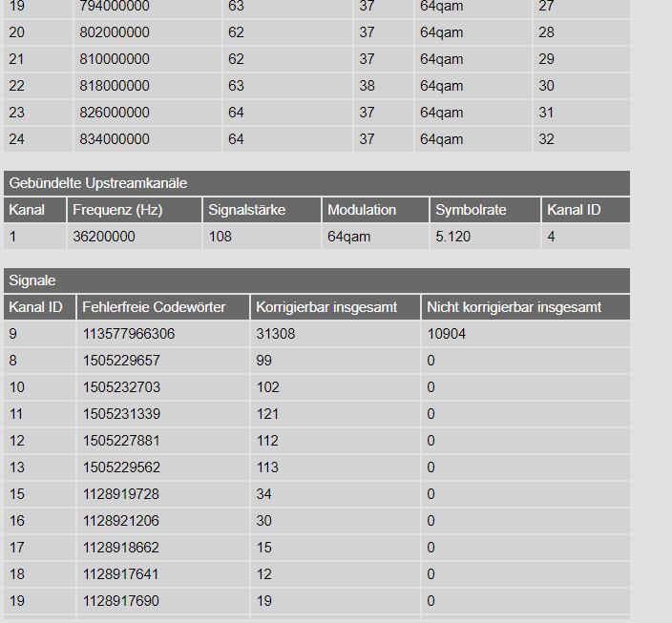Select correctable value 112
Screen dimensions: 672x623
click(x=267, y=441)
